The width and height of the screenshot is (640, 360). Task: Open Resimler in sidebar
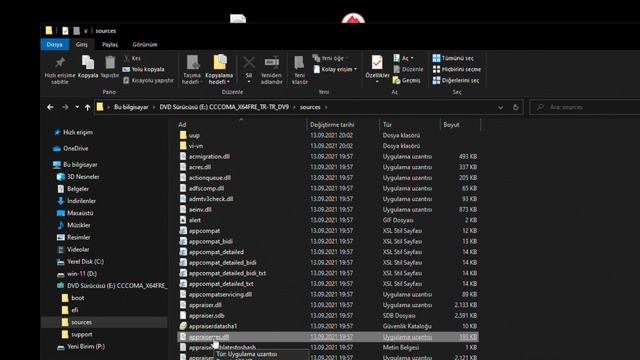73,237
